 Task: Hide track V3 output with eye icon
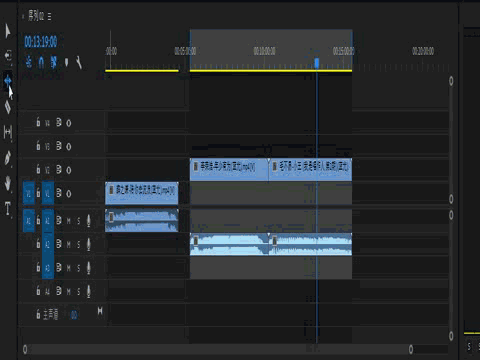(69, 146)
